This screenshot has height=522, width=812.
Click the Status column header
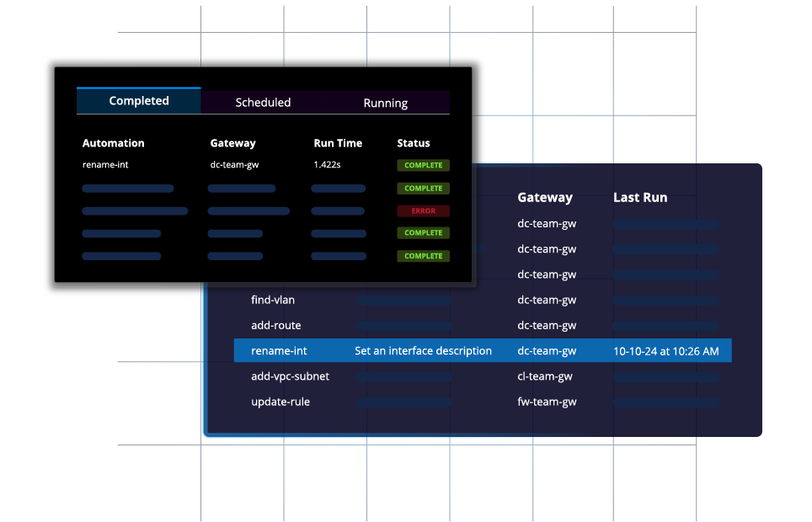[414, 143]
